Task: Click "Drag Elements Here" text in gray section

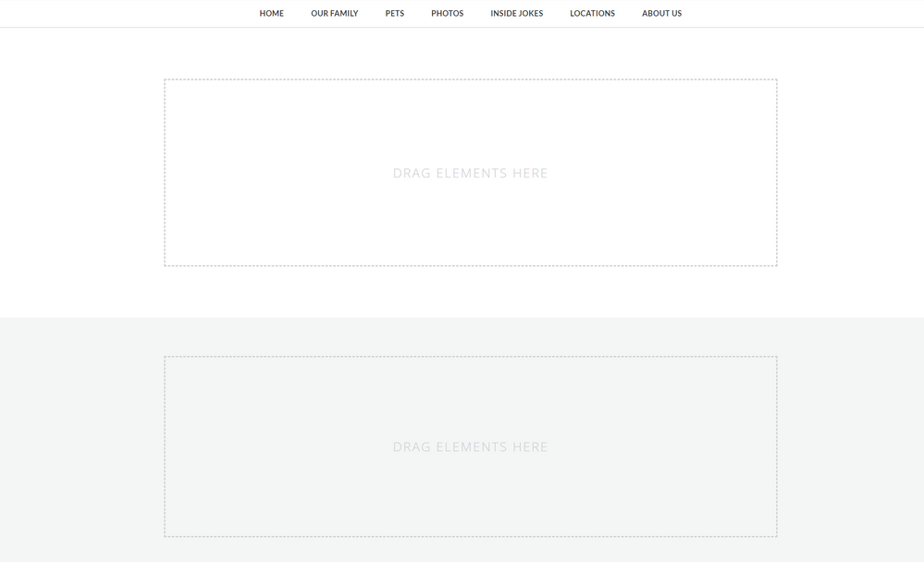Action: pos(470,446)
